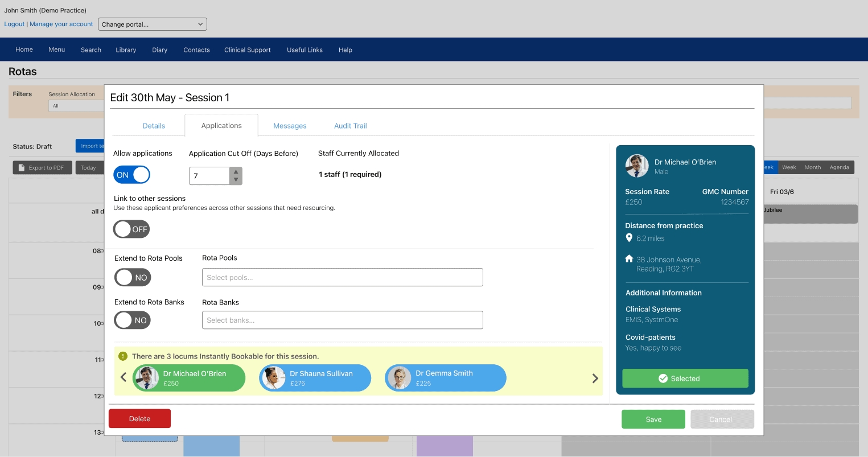Open the Rota Pools select field

tap(342, 277)
